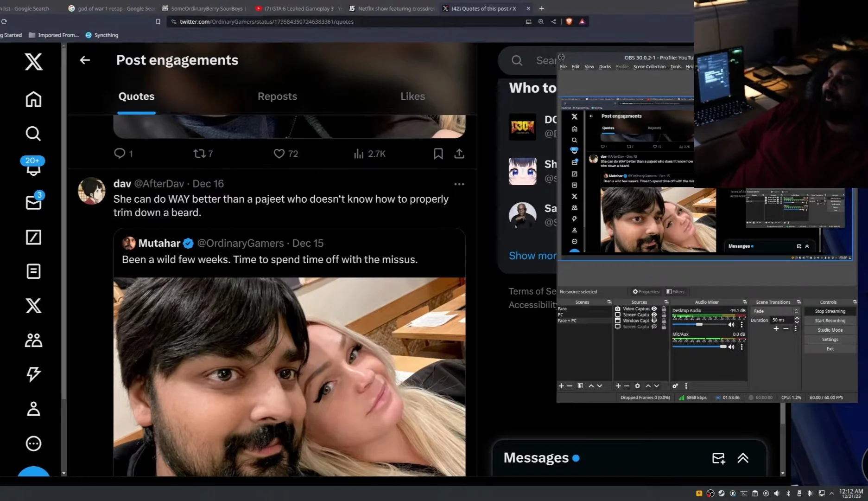View post analytics showing 2.7K
Viewport: 868px width, 501px height.
369,154
